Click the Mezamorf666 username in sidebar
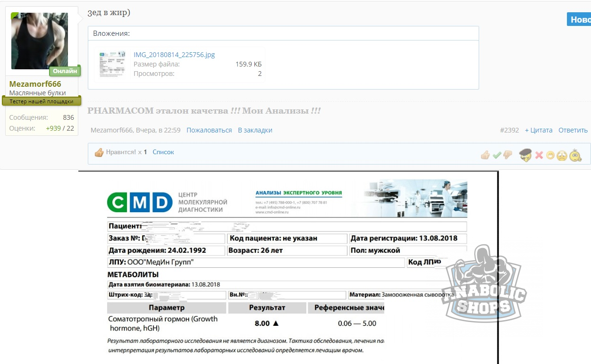Screen dimensions: 591x364 (x=35, y=84)
